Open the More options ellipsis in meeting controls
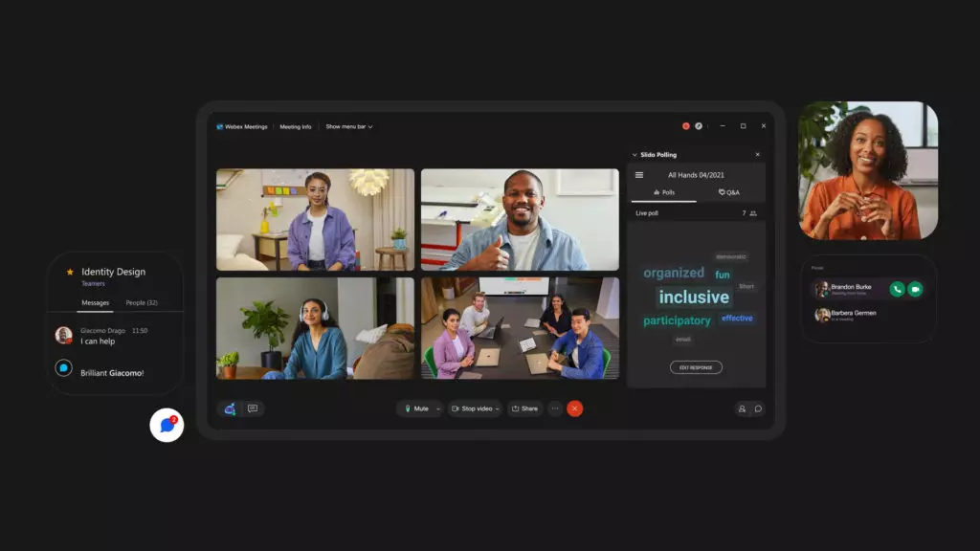 (555, 408)
